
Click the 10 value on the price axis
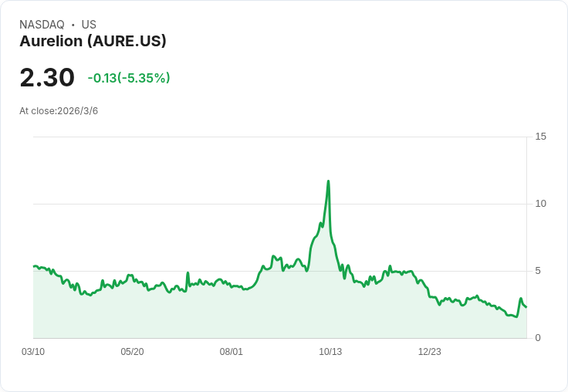[x=540, y=204]
